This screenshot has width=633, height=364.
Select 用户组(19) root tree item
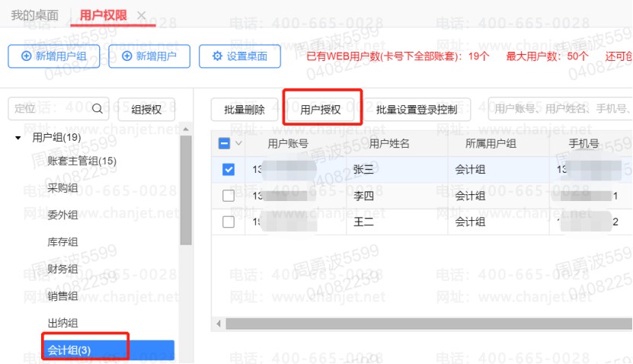[56, 138]
